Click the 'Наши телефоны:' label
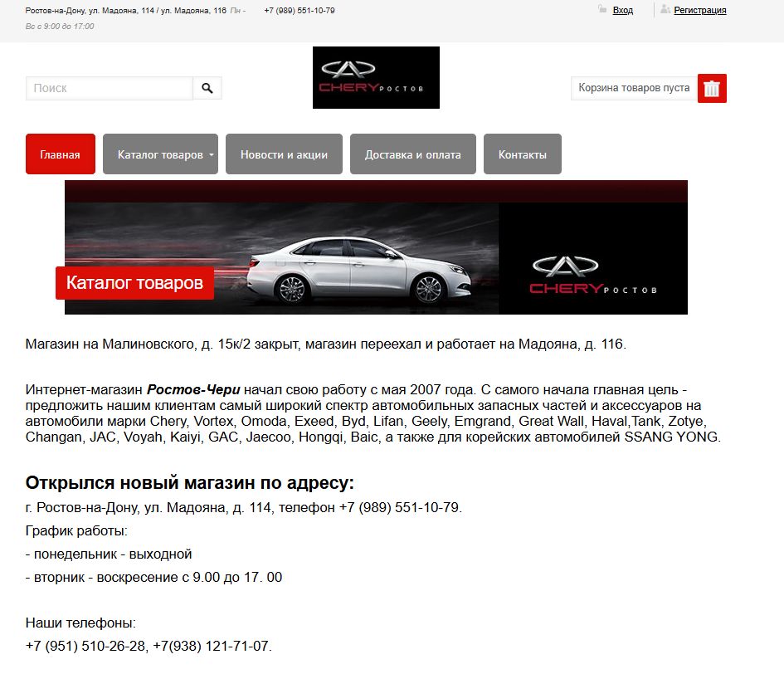 [80, 623]
